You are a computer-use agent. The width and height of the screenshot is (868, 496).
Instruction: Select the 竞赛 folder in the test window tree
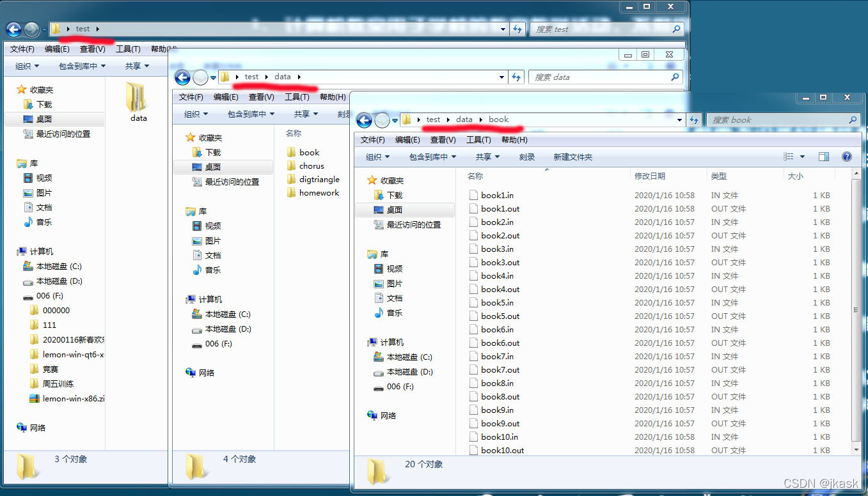[44, 369]
